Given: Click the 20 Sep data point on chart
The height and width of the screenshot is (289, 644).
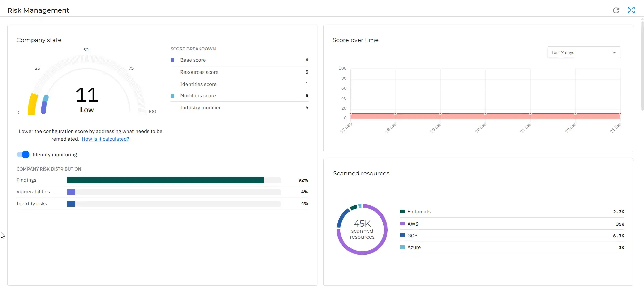Looking at the screenshot, I should pyautogui.click(x=485, y=114).
